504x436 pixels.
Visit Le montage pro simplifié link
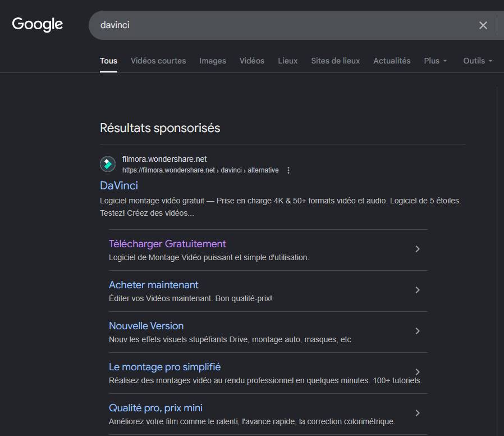pos(164,367)
